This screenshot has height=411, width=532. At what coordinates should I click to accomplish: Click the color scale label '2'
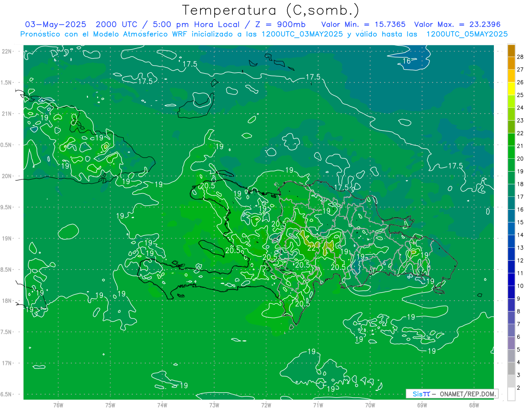519,388
